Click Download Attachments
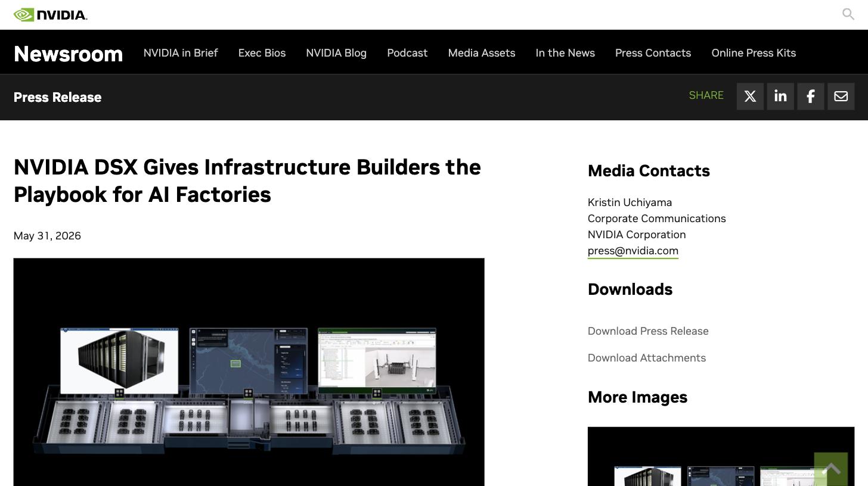The width and height of the screenshot is (868, 486). point(647,358)
